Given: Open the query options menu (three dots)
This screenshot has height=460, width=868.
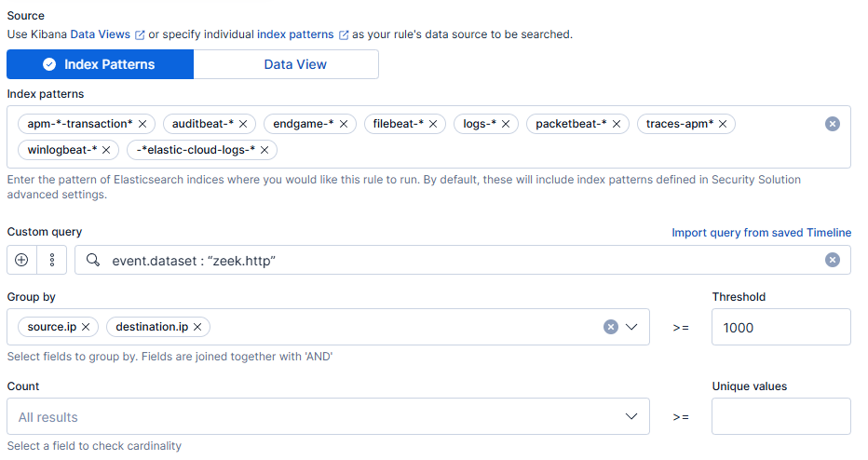Looking at the screenshot, I should [51, 260].
